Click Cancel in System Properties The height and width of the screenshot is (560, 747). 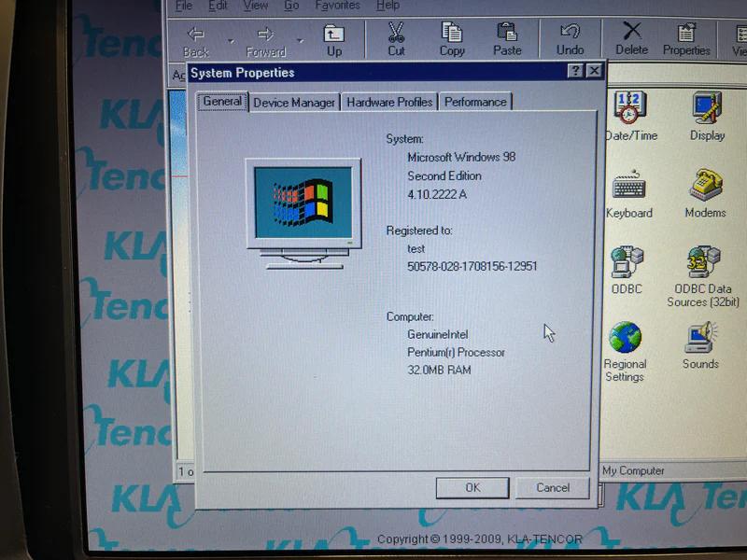551,487
